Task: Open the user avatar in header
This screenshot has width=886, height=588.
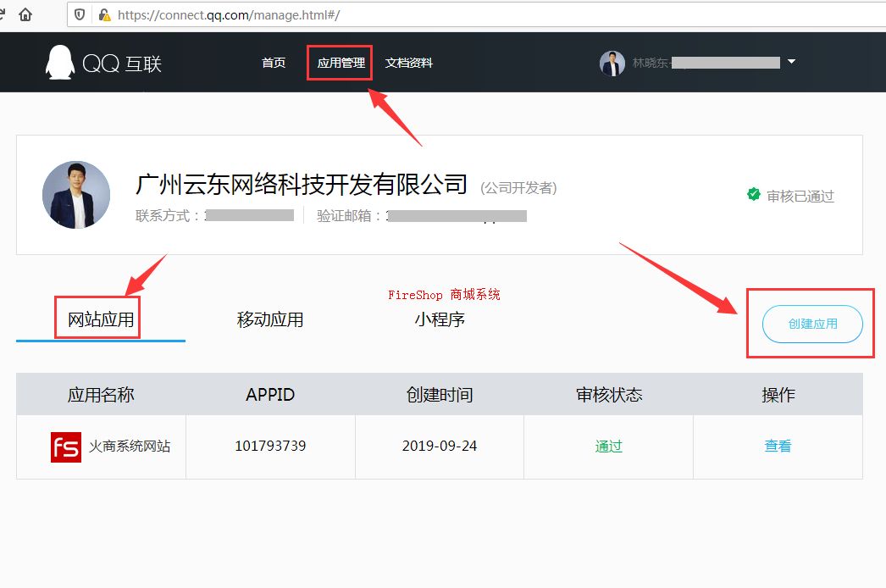Action: (612, 64)
